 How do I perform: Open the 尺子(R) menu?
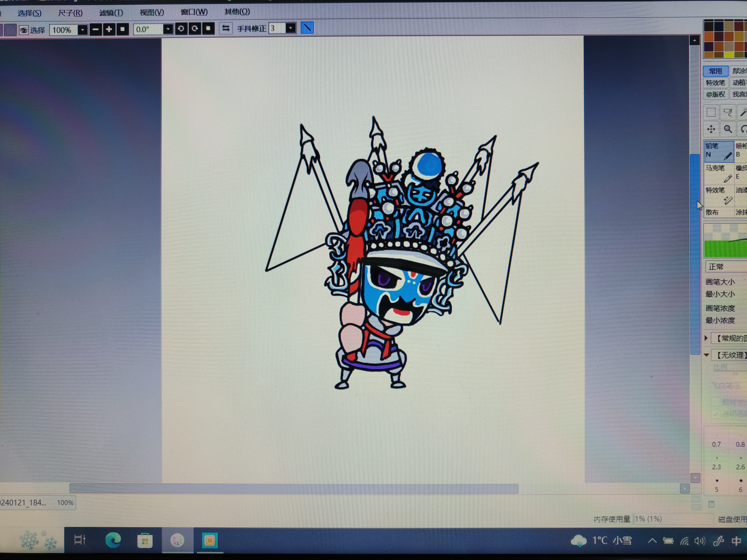(x=70, y=13)
